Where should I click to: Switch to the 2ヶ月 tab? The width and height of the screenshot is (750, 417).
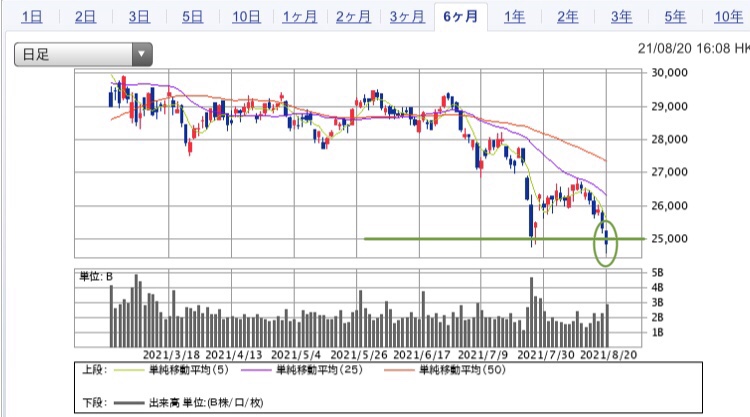[354, 16]
